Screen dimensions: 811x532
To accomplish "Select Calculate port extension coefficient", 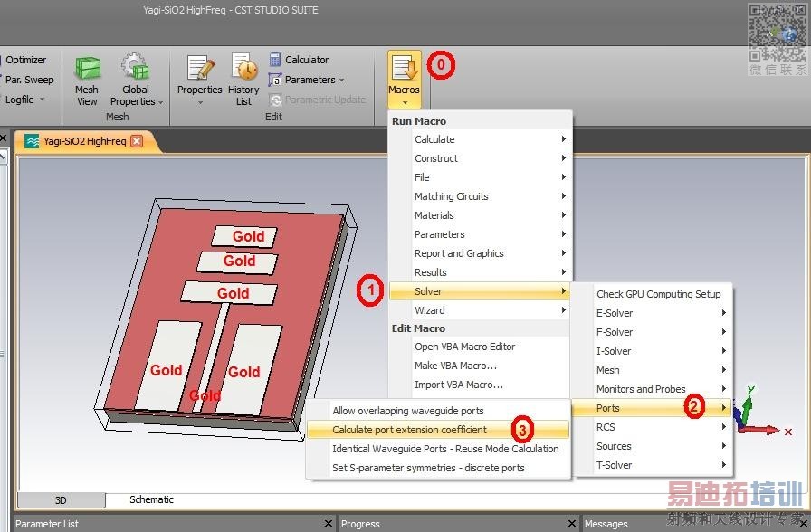I will click(x=409, y=430).
